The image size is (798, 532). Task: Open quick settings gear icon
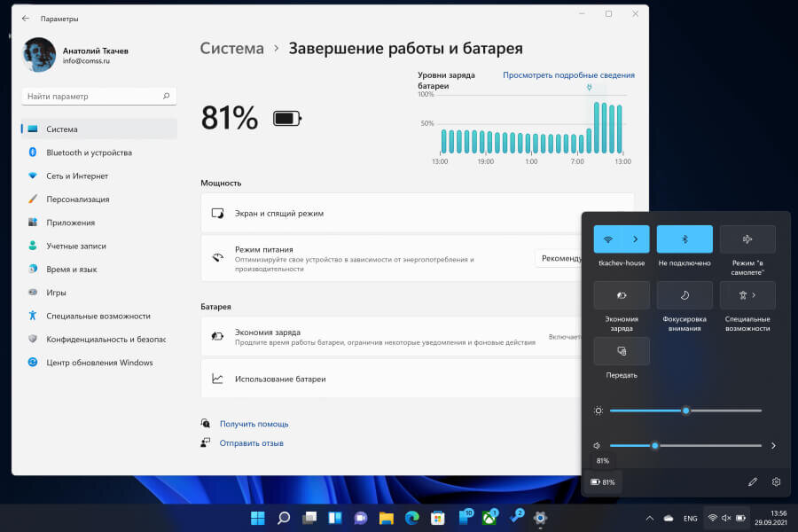[776, 481]
